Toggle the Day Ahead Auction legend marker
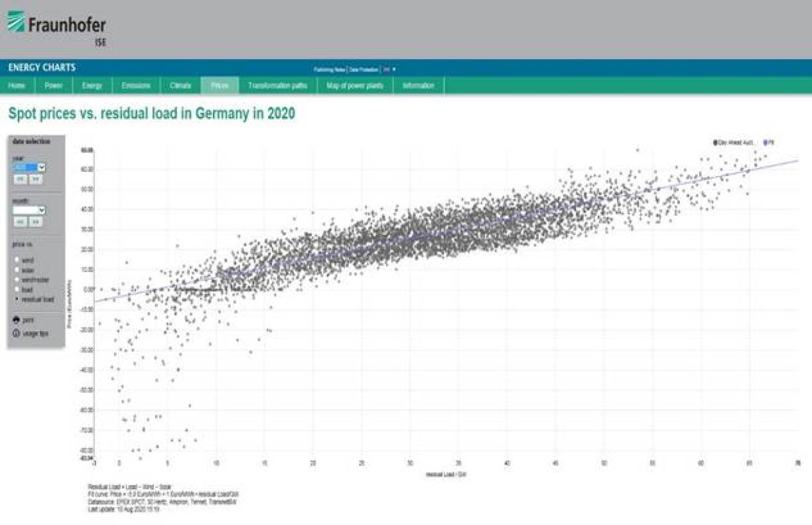Screen dimensions: 812x525 [x=716, y=142]
